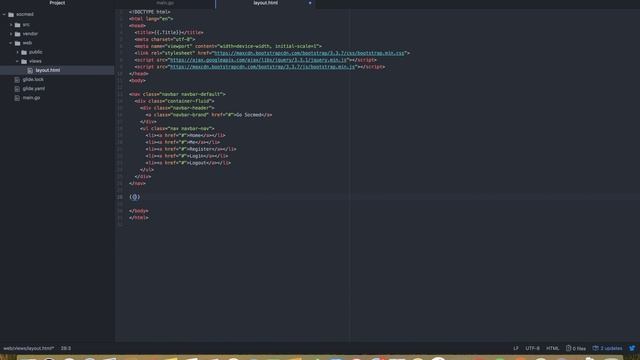Image resolution: width=640 pixels, height=360 pixels.
Task: Click the src folder icon
Action: (18, 25)
